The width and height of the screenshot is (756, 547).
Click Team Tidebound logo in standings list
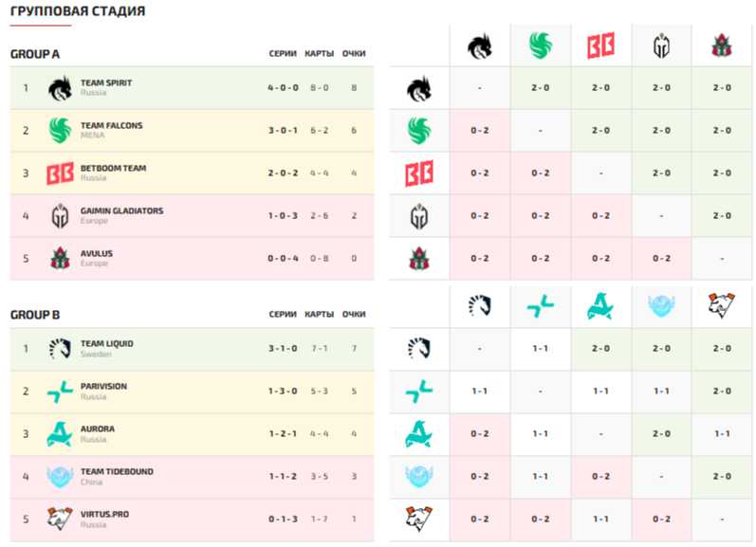click(60, 477)
